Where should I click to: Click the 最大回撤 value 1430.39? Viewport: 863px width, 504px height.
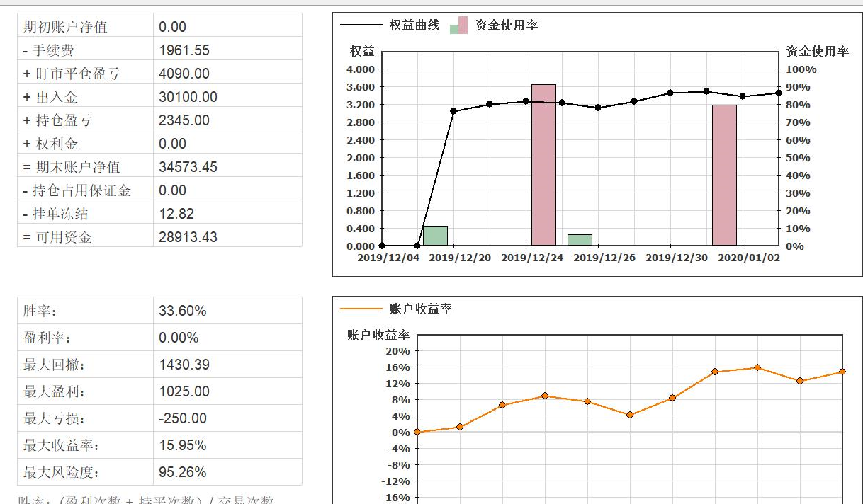[x=184, y=365]
